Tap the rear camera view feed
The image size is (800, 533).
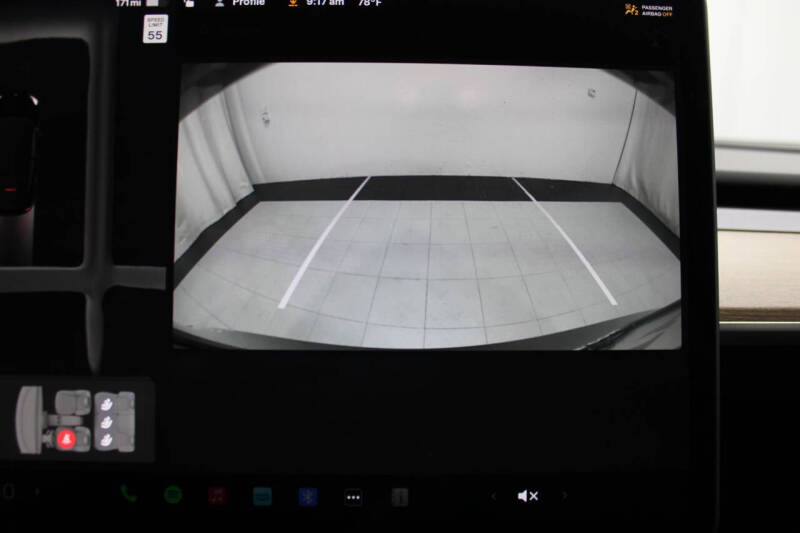pos(427,206)
